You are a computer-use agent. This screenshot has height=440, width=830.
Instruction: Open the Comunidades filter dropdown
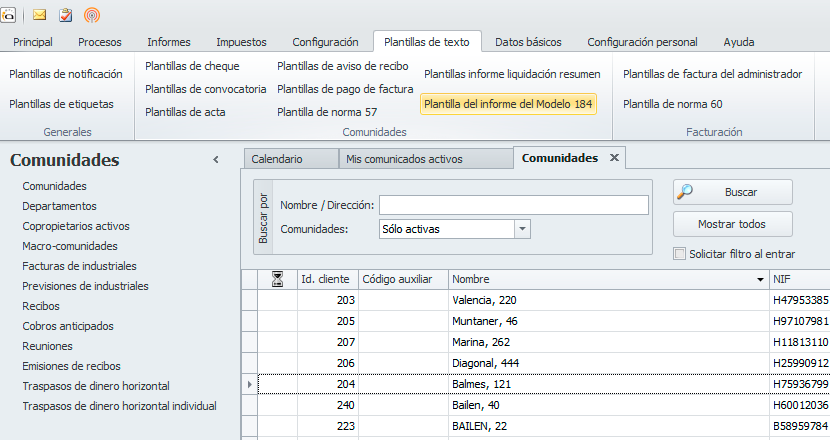(522, 229)
